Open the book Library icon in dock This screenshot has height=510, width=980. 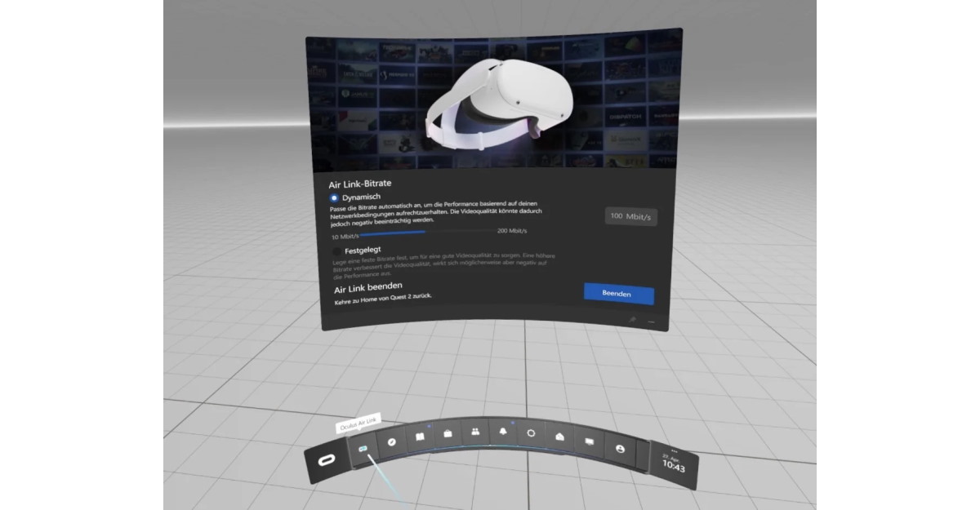[420, 437]
